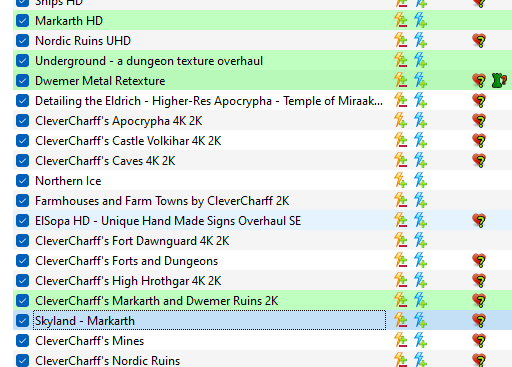Click blue lightning icon on Underground dungeon texture row
Image resolution: width=512 pixels, height=367 pixels.
pyautogui.click(x=420, y=60)
